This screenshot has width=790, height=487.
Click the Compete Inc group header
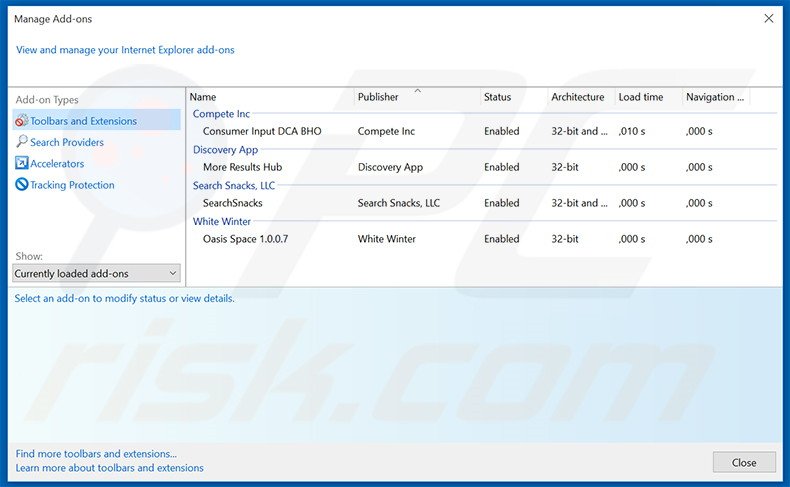221,114
